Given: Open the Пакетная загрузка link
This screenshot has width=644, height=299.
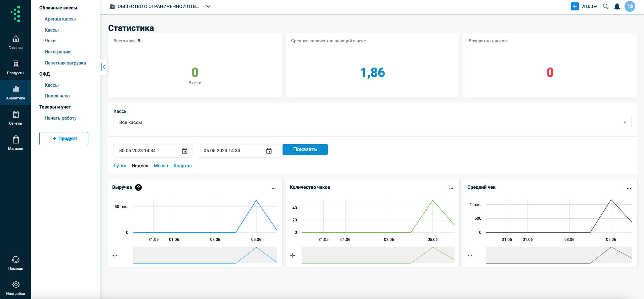Looking at the screenshot, I should 65,63.
